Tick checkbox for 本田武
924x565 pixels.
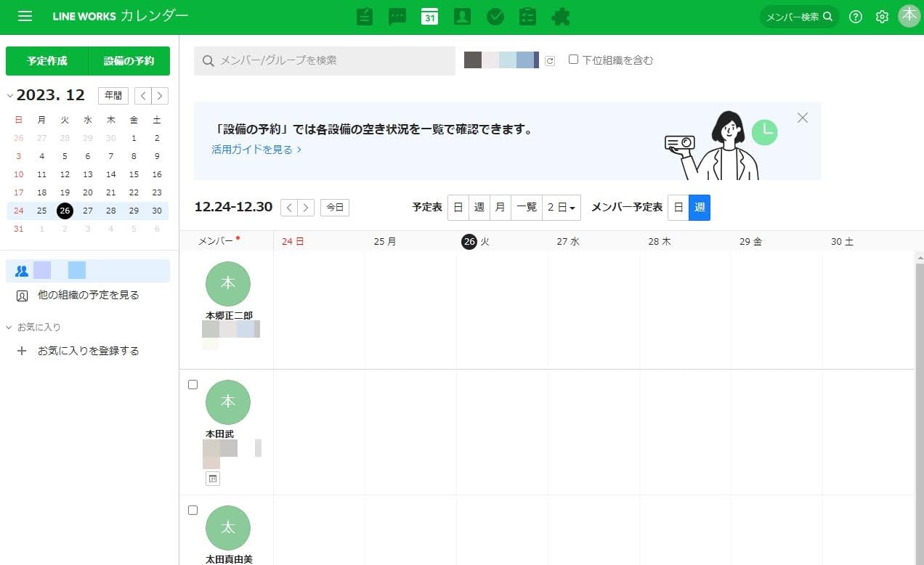(x=192, y=385)
